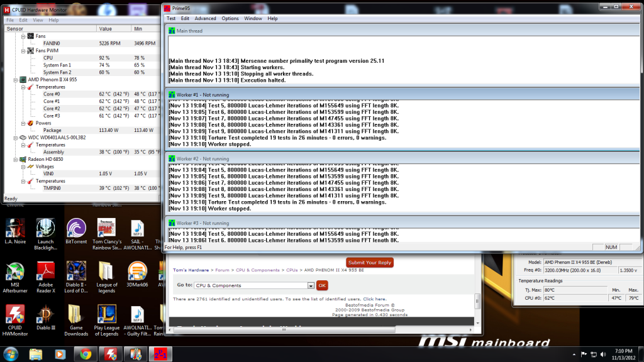Open the File menu in HWMonitor

[x=10, y=20]
